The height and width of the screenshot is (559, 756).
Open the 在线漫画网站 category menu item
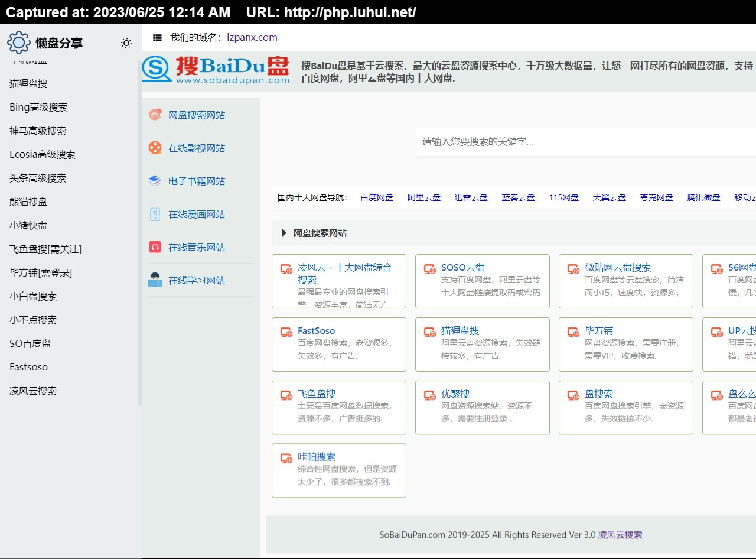pos(197,214)
